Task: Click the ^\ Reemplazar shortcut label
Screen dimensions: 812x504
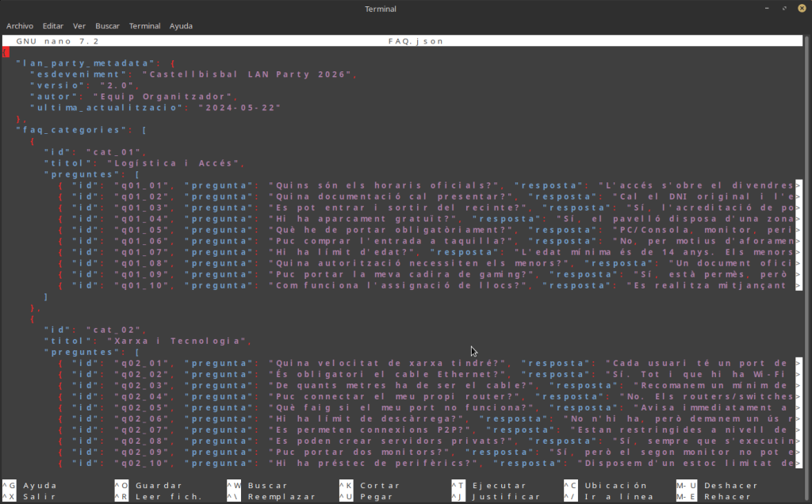Action: pos(272,497)
